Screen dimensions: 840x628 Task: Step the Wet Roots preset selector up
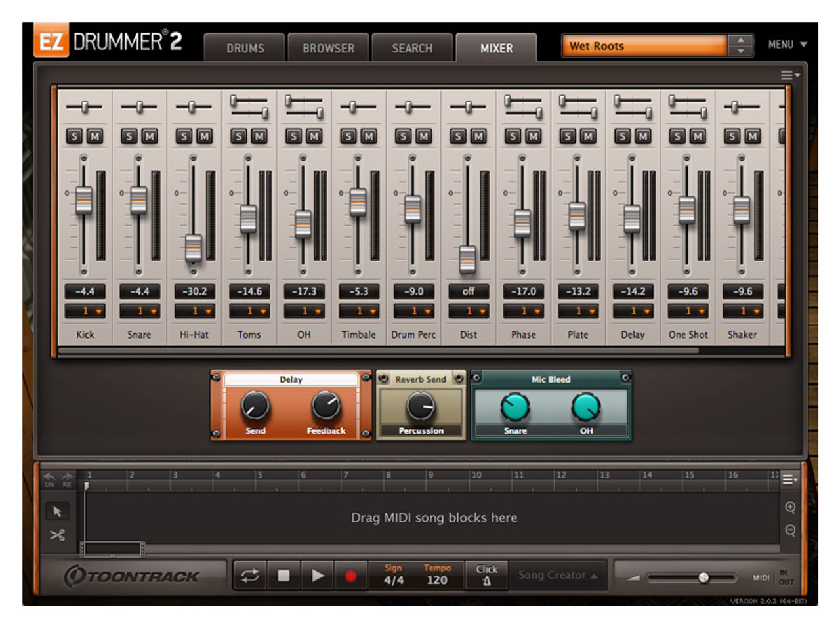click(741, 40)
